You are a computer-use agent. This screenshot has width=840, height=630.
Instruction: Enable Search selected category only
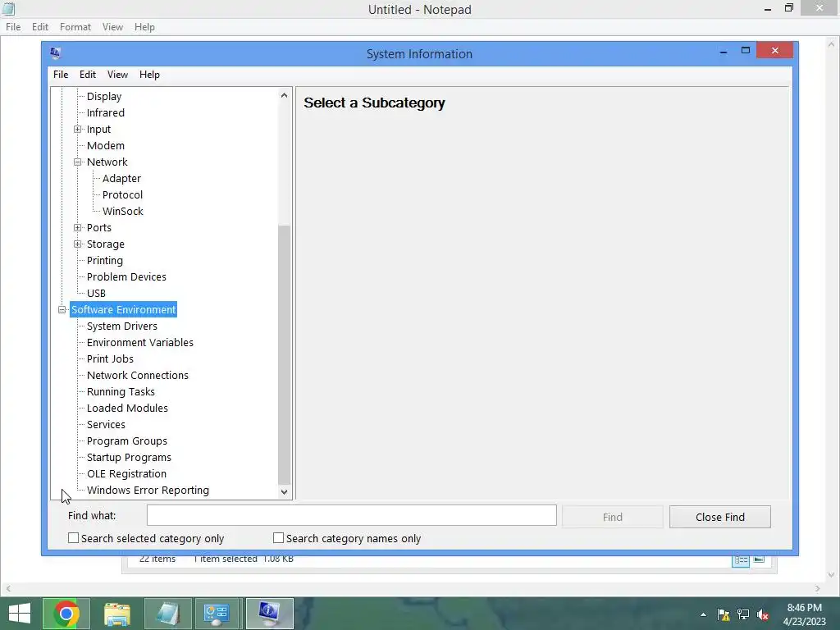73,538
